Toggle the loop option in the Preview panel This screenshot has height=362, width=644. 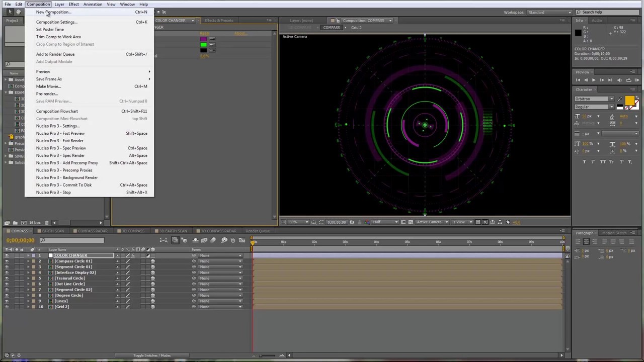tap(628, 80)
